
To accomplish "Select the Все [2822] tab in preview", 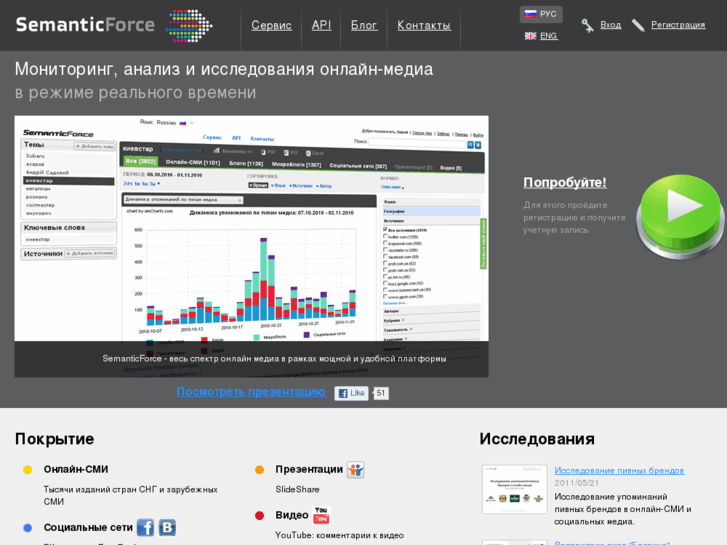I will (140, 161).
